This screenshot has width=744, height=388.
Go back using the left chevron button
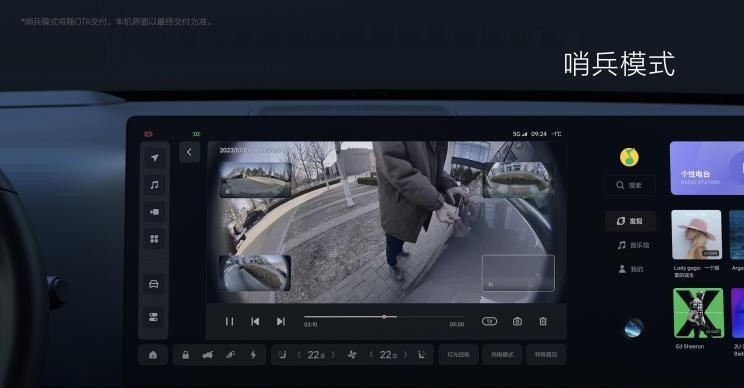point(189,152)
